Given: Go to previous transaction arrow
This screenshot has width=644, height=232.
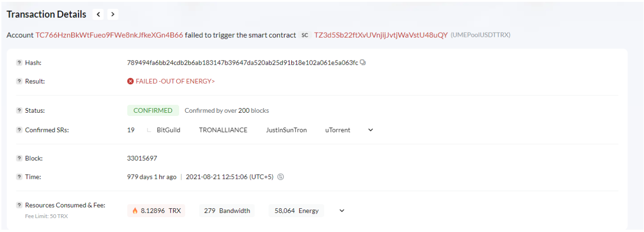Looking at the screenshot, I should point(98,14).
